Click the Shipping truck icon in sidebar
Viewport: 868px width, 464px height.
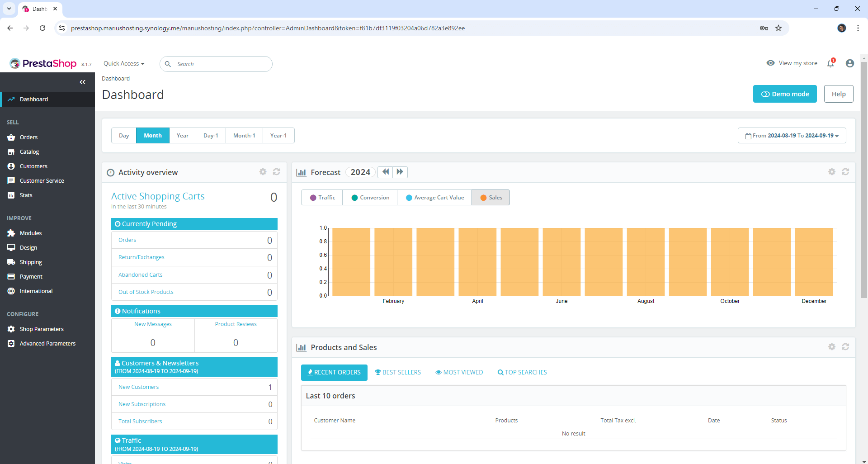[x=11, y=262]
